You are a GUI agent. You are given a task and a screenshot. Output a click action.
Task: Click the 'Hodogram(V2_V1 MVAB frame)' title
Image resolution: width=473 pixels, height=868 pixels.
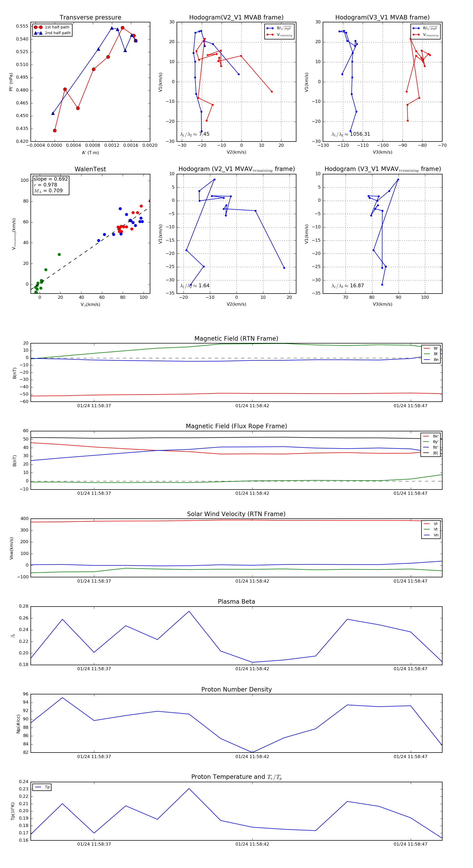[236, 18]
